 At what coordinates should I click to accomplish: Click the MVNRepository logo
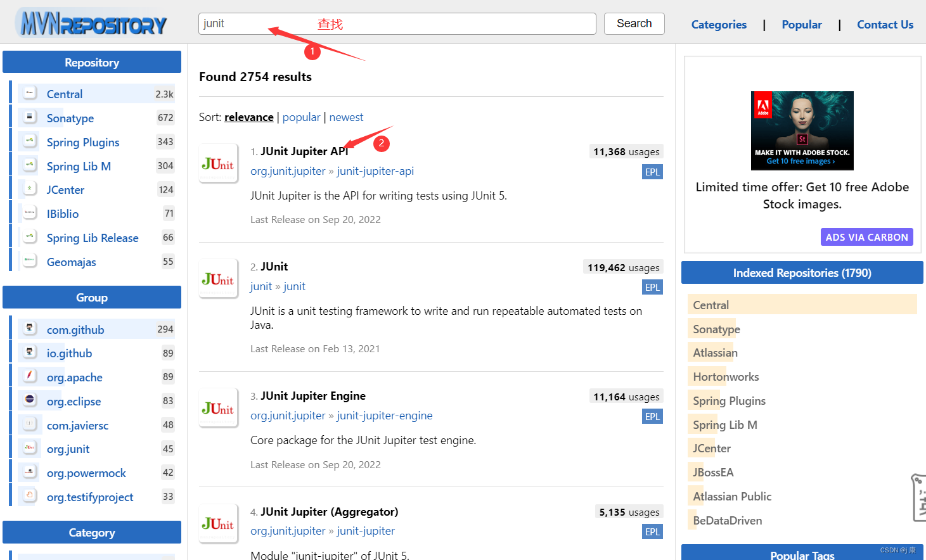point(91,22)
